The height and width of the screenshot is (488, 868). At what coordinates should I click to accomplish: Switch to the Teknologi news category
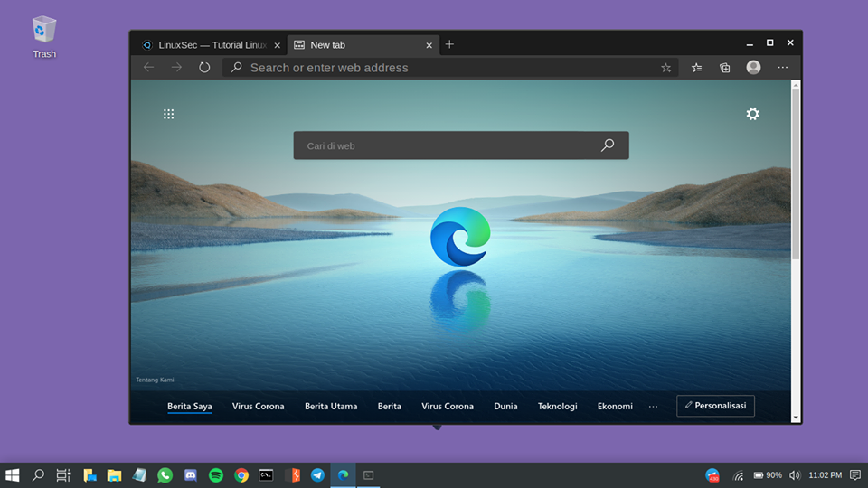tap(558, 406)
